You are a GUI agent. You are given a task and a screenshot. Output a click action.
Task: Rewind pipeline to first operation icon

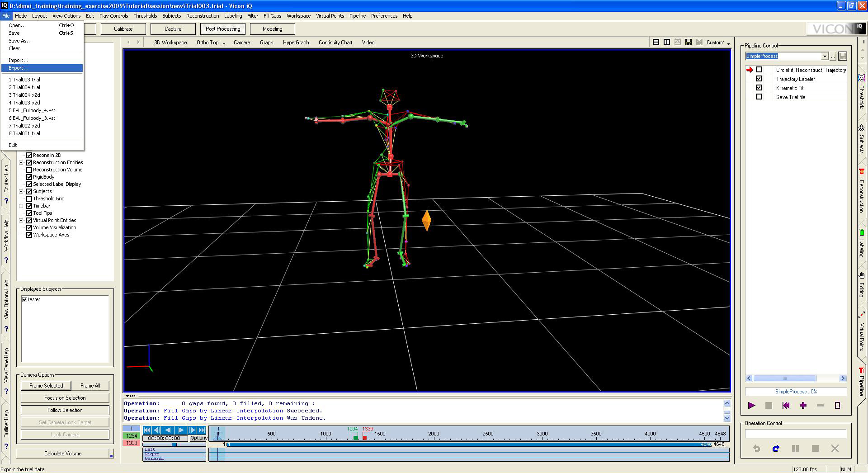pyautogui.click(x=786, y=406)
